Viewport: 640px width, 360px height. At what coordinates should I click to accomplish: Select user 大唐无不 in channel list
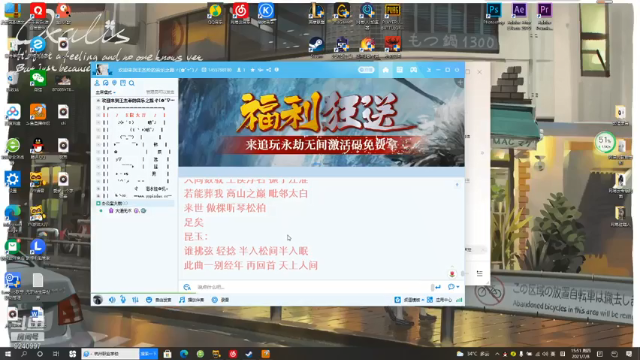[123, 211]
